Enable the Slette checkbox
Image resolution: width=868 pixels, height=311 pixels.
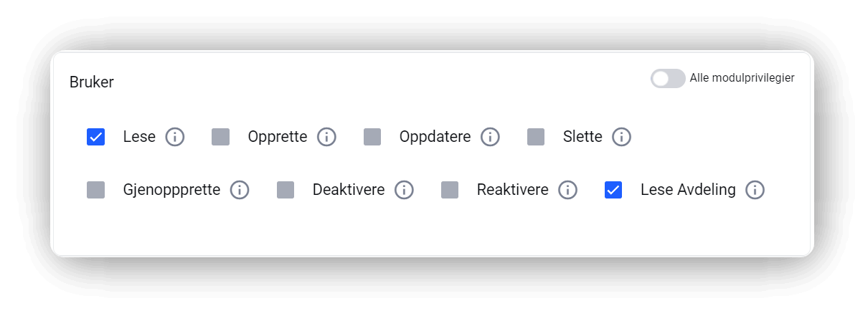(x=536, y=137)
